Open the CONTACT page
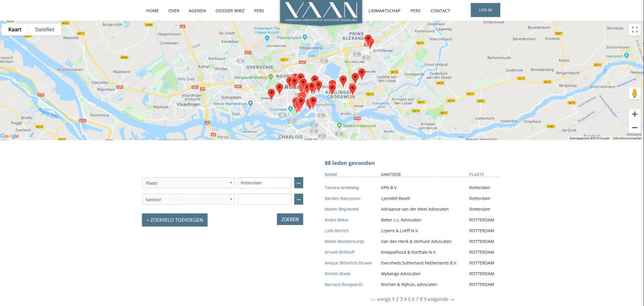 pos(440,11)
